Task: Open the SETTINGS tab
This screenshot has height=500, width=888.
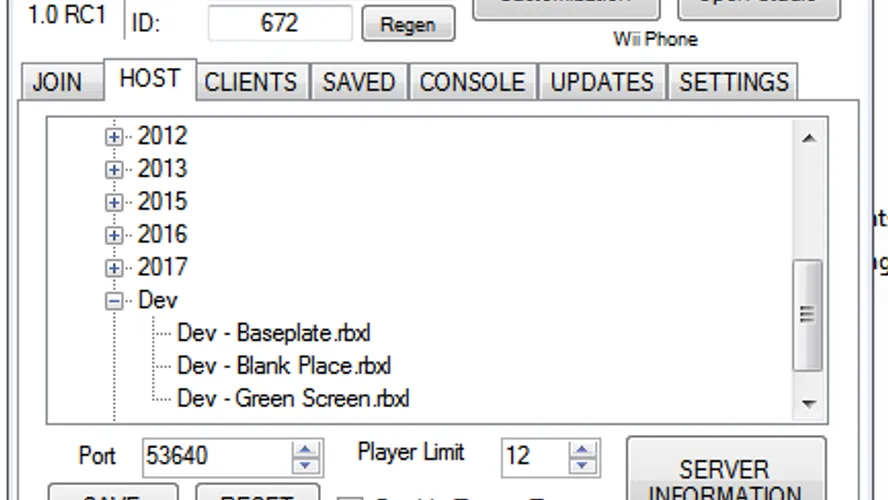Action: (x=733, y=82)
